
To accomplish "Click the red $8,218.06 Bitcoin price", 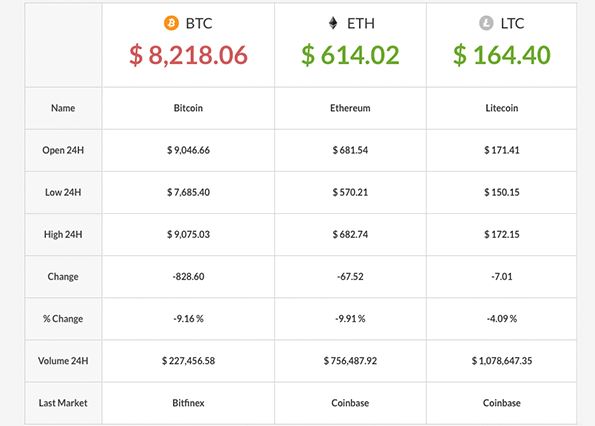I will pos(188,55).
